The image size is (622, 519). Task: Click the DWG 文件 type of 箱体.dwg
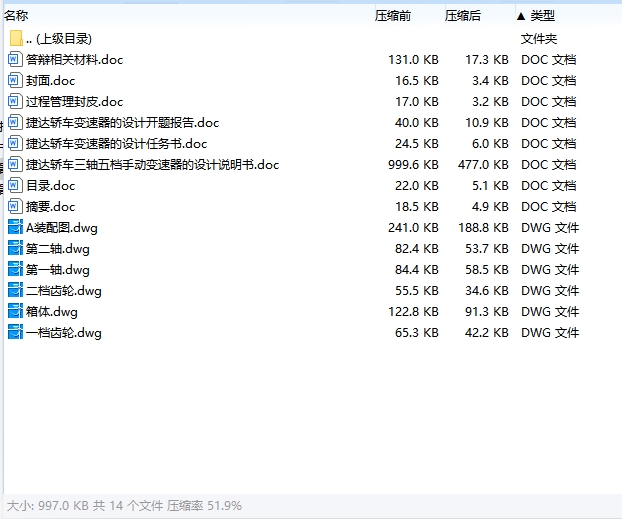coord(550,312)
